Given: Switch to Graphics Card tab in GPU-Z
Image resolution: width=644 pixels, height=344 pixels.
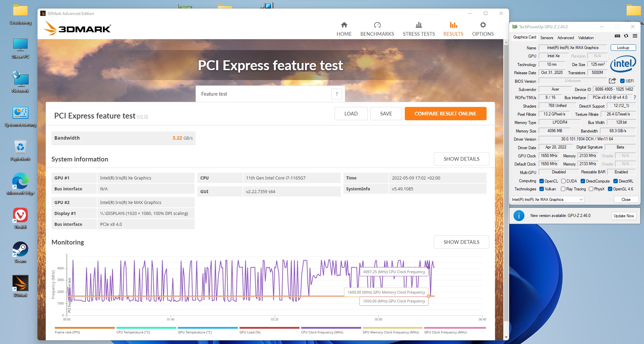Looking at the screenshot, I should coord(525,37).
